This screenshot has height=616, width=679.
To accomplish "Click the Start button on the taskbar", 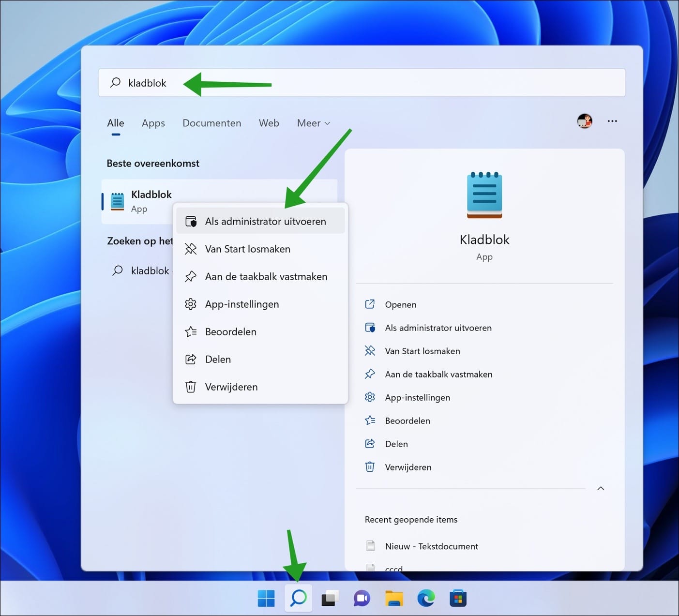I will 266,598.
